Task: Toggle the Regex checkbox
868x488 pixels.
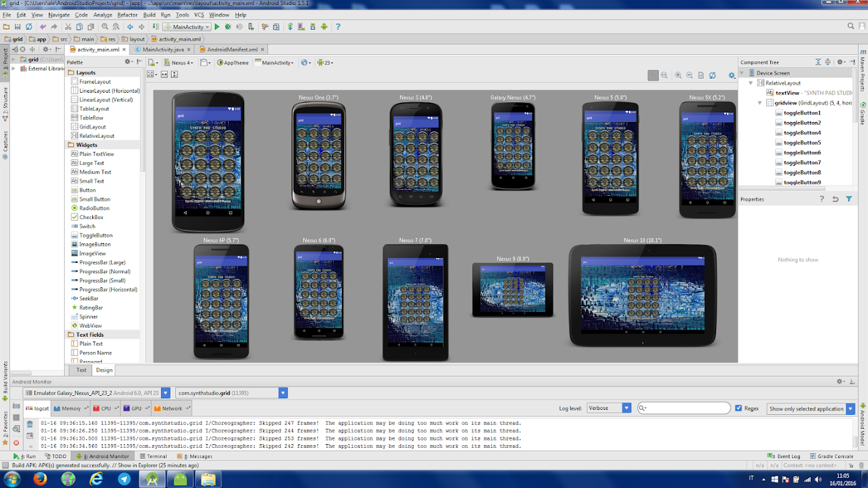Action: 739,409
